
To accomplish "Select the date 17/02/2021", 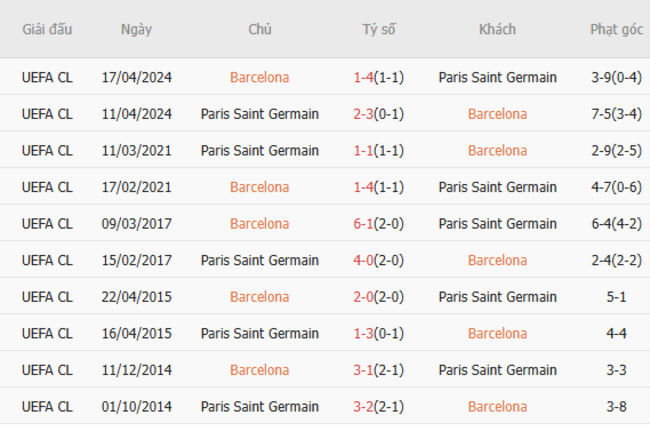I will pos(136,187).
